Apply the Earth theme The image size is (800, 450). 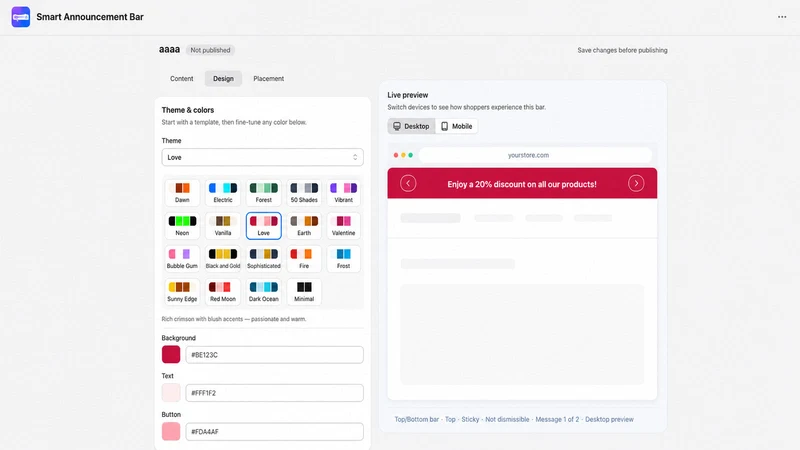tap(304, 226)
